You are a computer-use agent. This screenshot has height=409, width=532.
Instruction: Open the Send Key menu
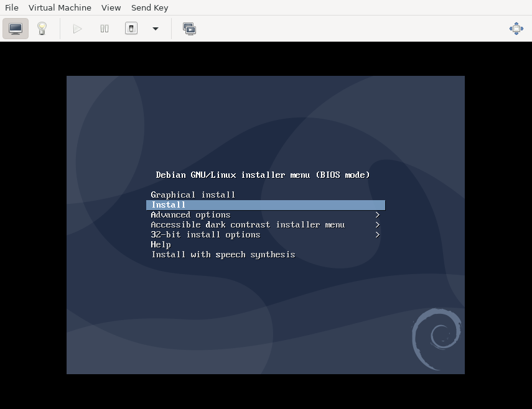point(149,8)
